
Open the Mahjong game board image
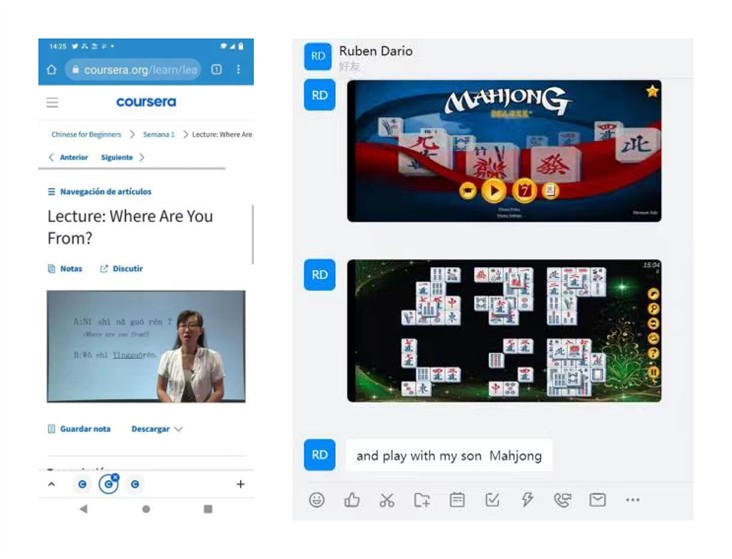504,331
